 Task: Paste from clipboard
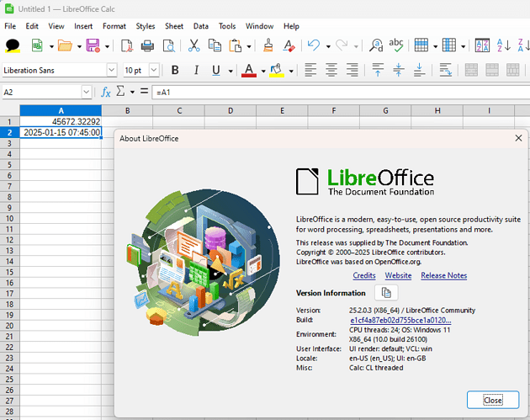[236, 45]
